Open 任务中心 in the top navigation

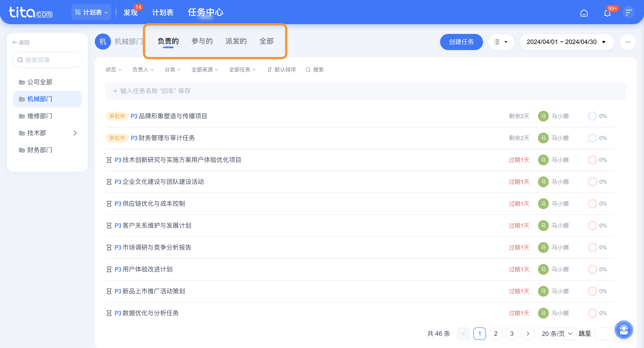click(x=205, y=12)
